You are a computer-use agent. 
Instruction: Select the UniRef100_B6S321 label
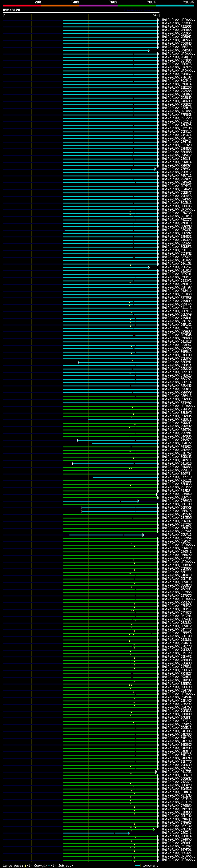pyautogui.click(x=177, y=853)
